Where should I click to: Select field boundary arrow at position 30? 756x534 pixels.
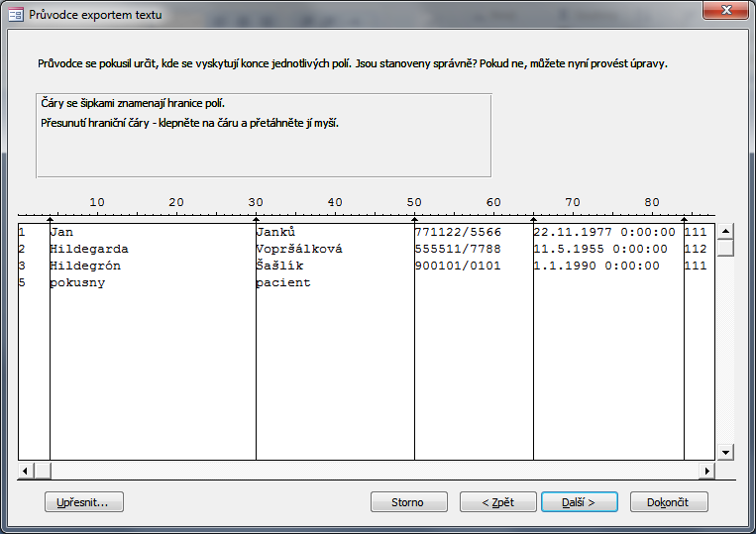pyautogui.click(x=256, y=220)
